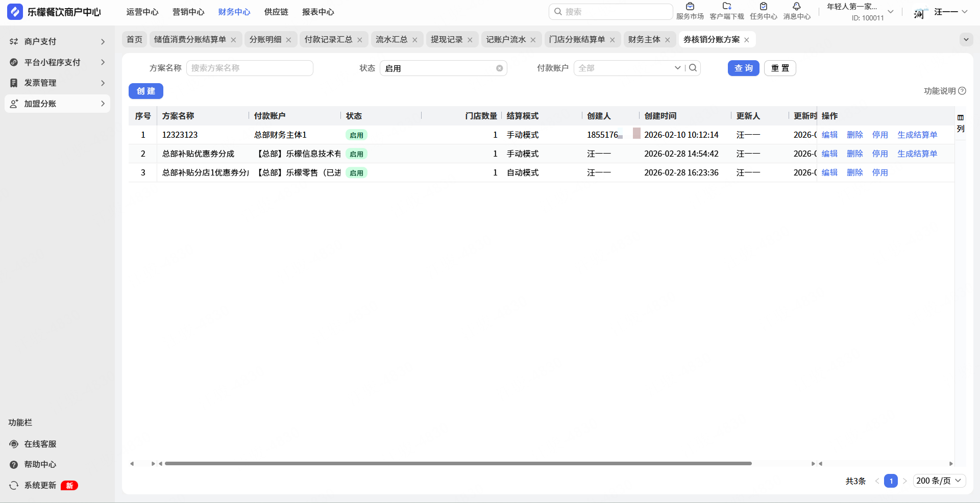Generate 结算单 for the 12323123 row
Viewport: 980px width, 503px height.
click(x=917, y=135)
